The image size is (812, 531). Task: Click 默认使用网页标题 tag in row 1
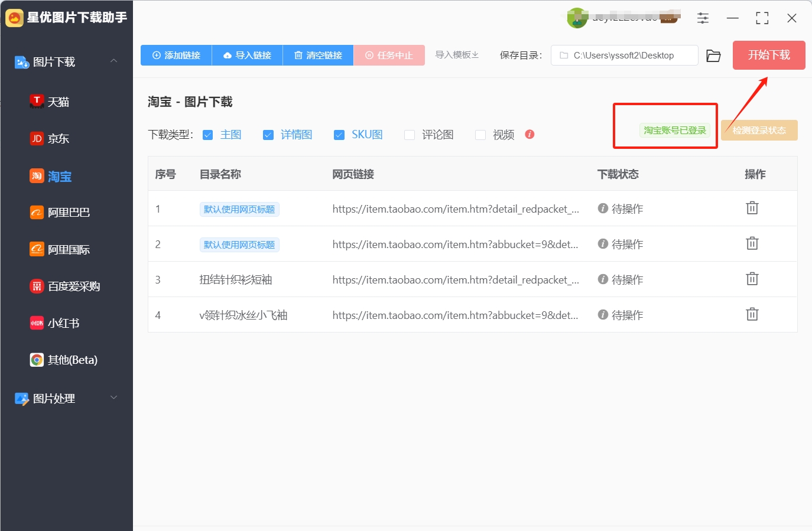tap(239, 209)
